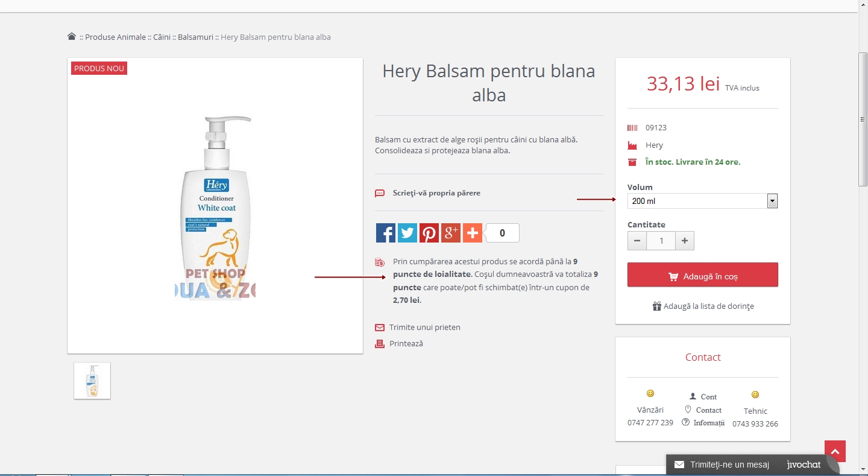Click the Vânzări phone number 0747 277 239
The width and height of the screenshot is (868, 476).
point(650,423)
